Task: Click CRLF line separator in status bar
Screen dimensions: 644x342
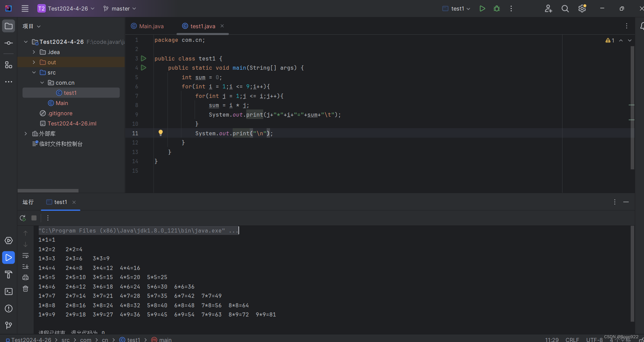Action: click(x=572, y=340)
